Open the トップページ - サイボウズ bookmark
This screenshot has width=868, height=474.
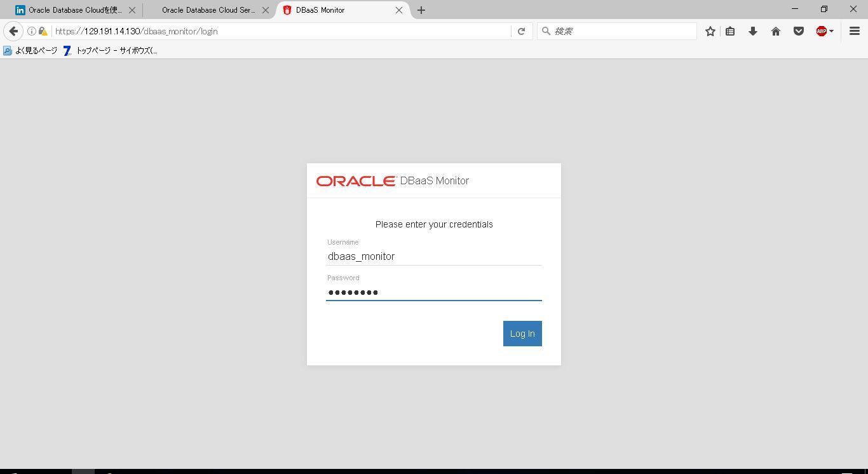click(111, 50)
